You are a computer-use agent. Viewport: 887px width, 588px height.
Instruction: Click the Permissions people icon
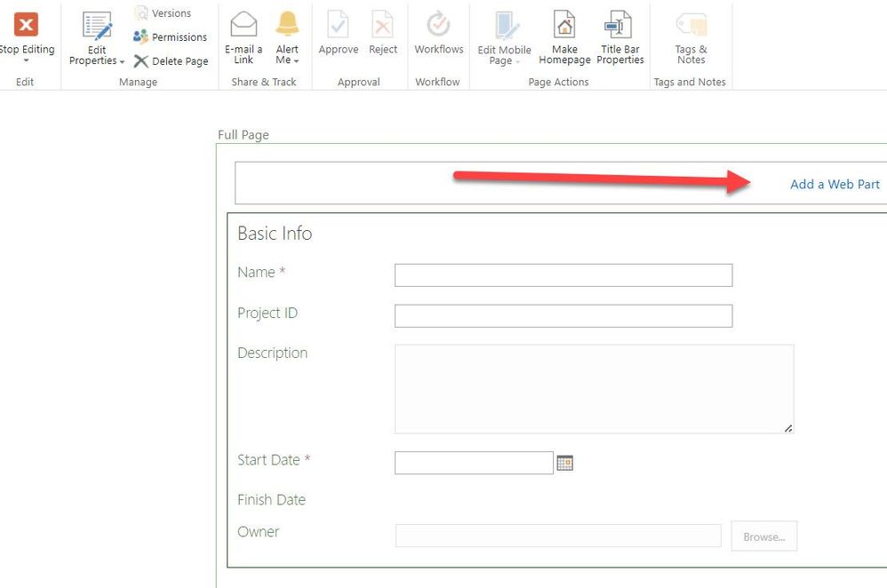click(x=140, y=36)
